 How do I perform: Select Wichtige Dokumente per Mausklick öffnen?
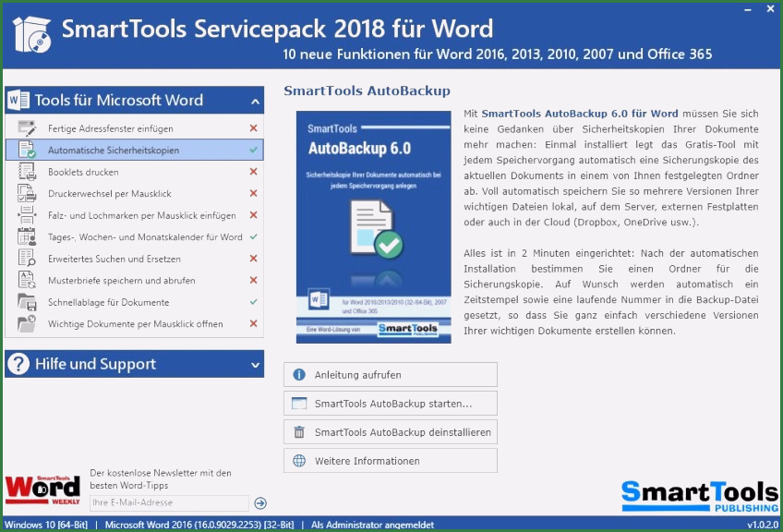point(134,323)
